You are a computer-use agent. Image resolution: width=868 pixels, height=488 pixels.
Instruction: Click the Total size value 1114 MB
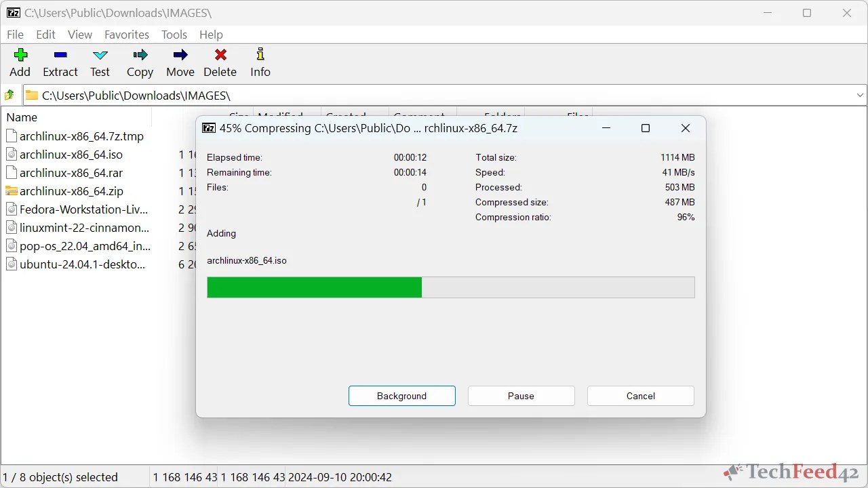click(677, 157)
